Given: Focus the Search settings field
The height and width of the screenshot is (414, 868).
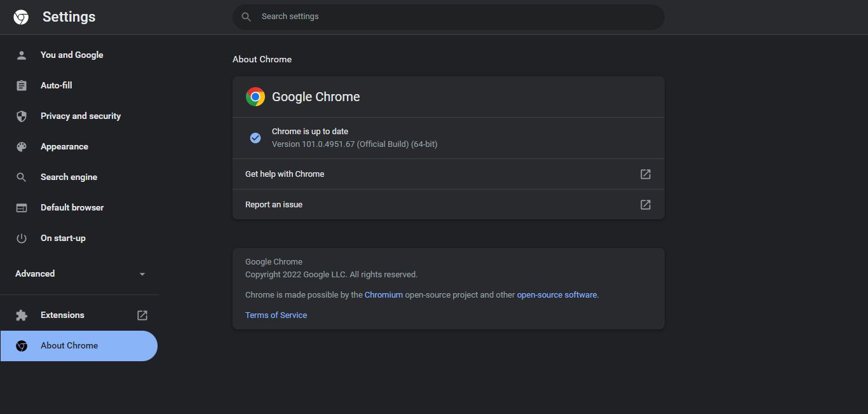Looking at the screenshot, I should point(449,17).
